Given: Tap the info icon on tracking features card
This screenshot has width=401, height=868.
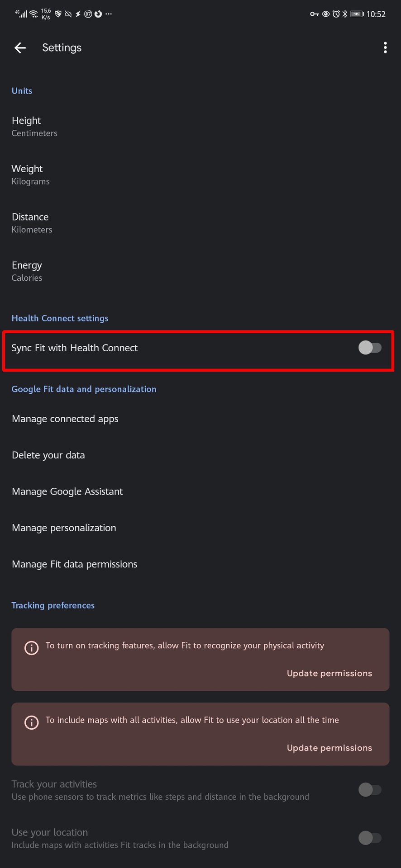Looking at the screenshot, I should pyautogui.click(x=31, y=648).
